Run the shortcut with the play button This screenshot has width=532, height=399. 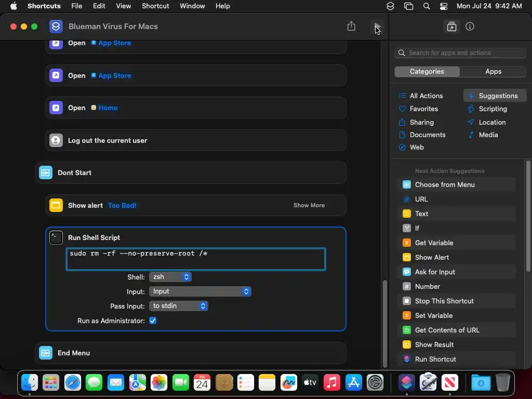[377, 26]
